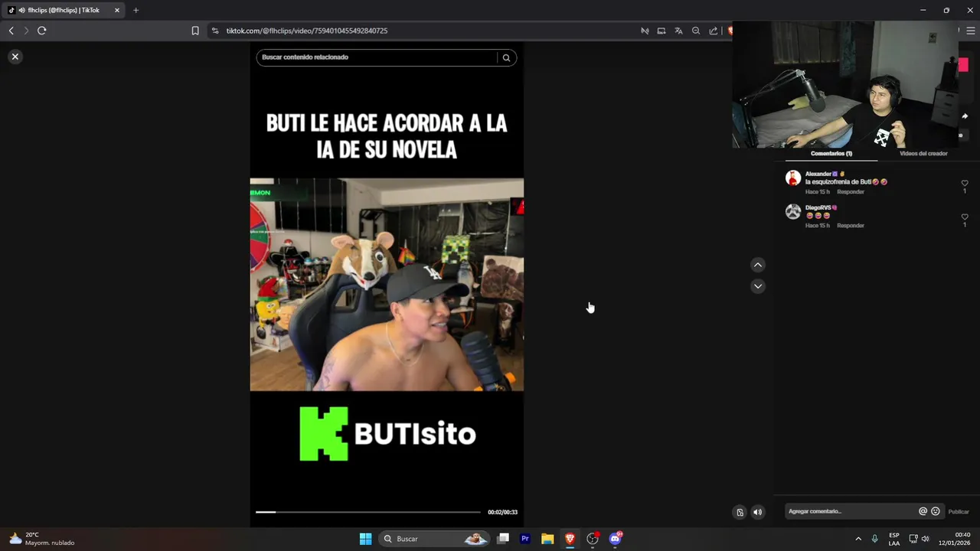Click the 00:02/00:33 time display
This screenshot has height=551, width=980.
click(502, 512)
